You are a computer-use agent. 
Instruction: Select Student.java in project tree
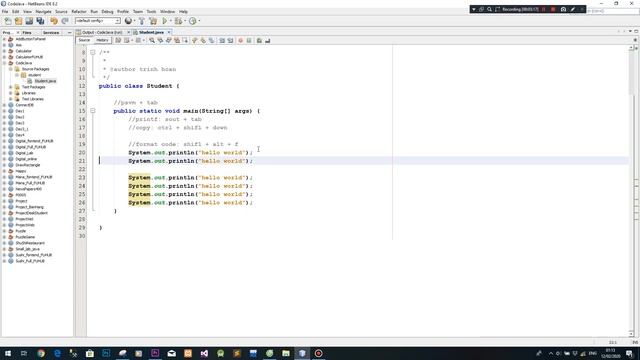pyautogui.click(x=45, y=81)
